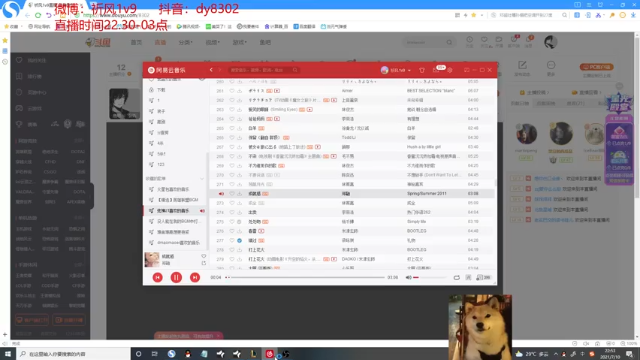Like song number 262

tap(232, 100)
